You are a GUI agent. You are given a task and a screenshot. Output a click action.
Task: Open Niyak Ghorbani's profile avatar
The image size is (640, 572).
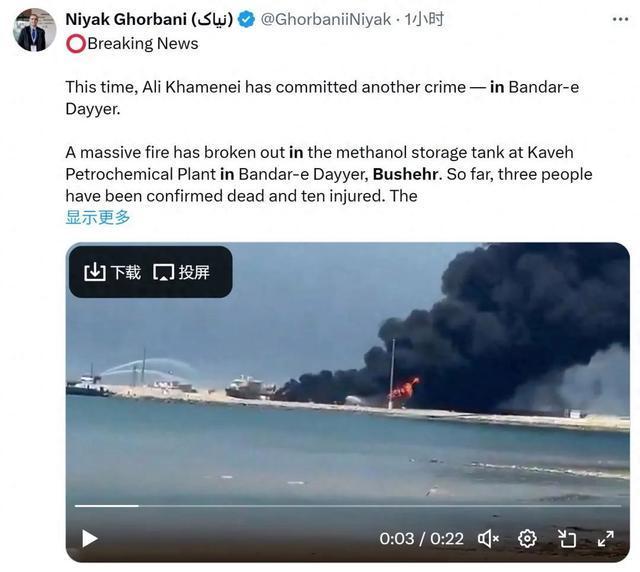35,30
